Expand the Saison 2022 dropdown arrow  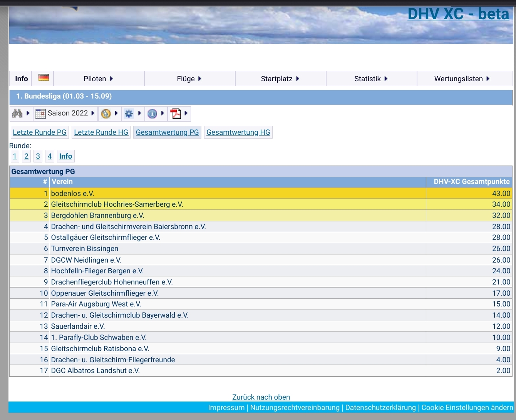coord(93,113)
